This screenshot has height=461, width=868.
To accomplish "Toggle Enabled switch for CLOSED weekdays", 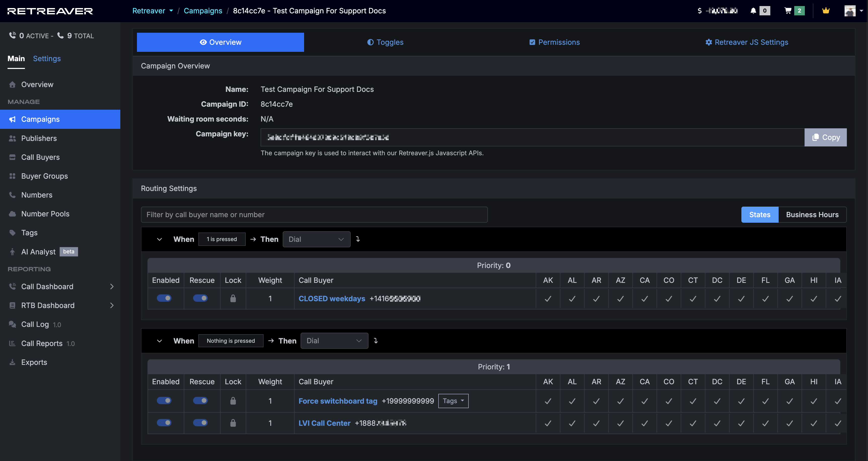I will [x=164, y=298].
